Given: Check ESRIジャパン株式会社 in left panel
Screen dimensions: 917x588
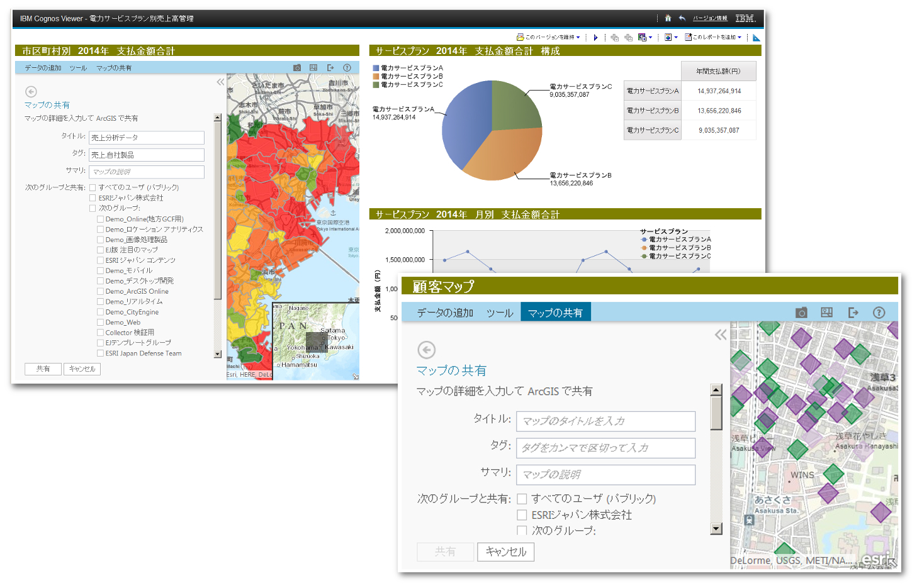Looking at the screenshot, I should point(93,197).
